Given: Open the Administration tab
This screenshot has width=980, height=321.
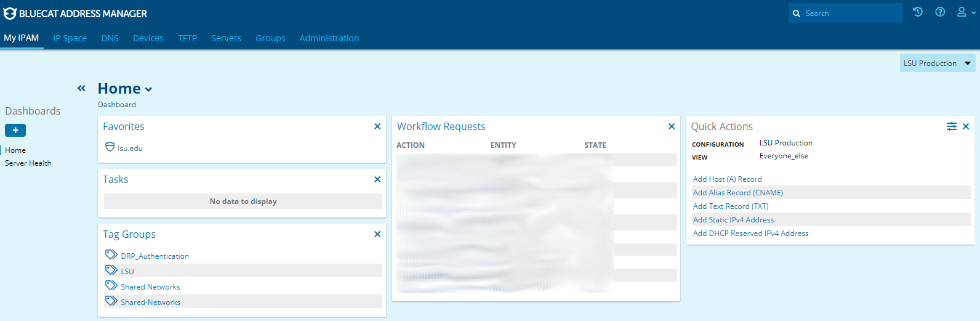Looking at the screenshot, I should 329,38.
